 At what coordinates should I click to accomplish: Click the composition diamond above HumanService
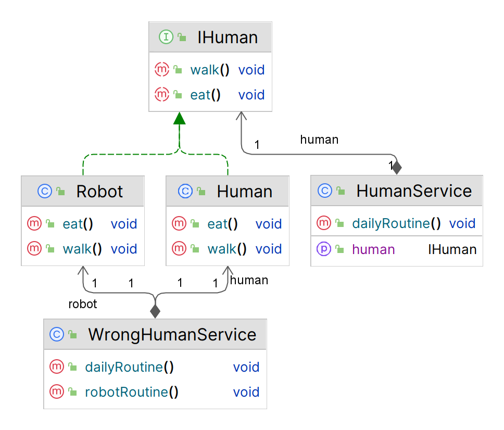[397, 167]
